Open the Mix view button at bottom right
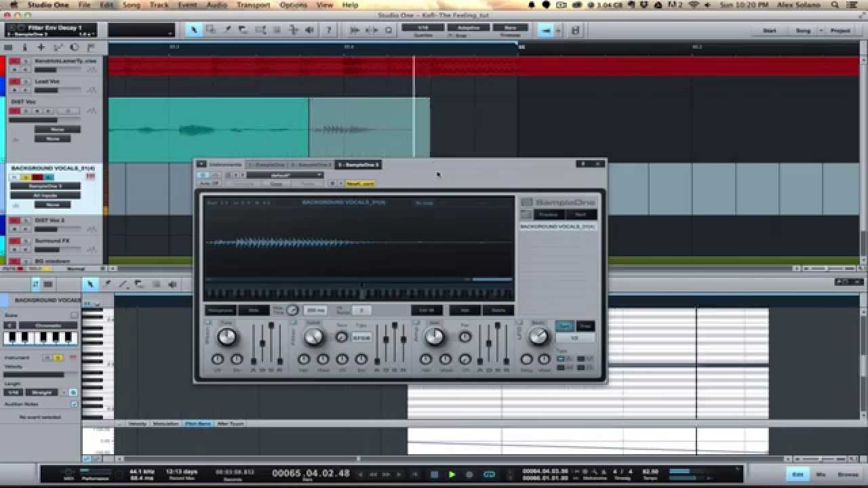Screen dimensions: 868x488 click(x=821, y=474)
